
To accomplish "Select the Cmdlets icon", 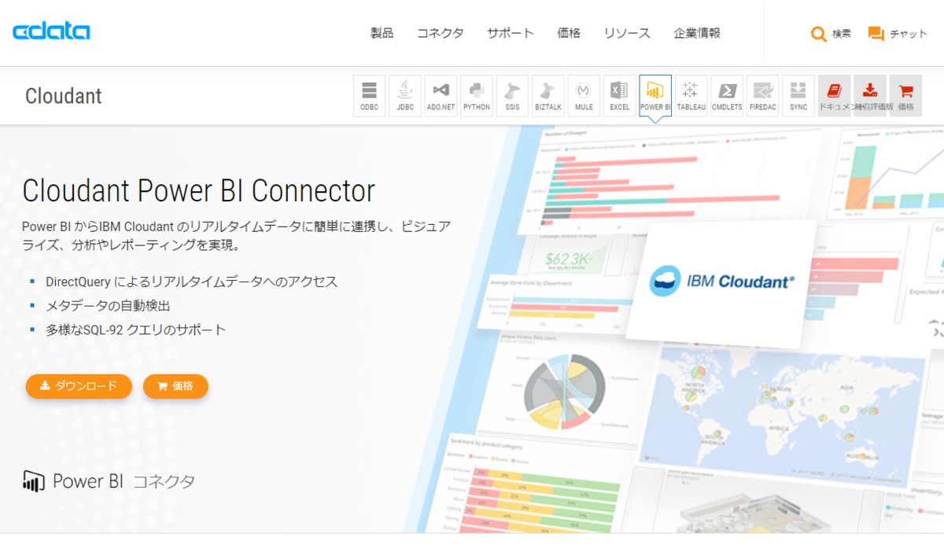I will coord(727,96).
